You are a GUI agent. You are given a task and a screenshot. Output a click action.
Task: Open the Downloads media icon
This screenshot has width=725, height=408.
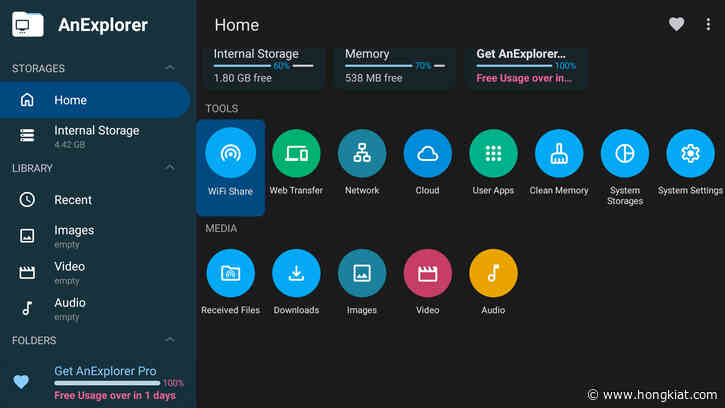(x=296, y=273)
